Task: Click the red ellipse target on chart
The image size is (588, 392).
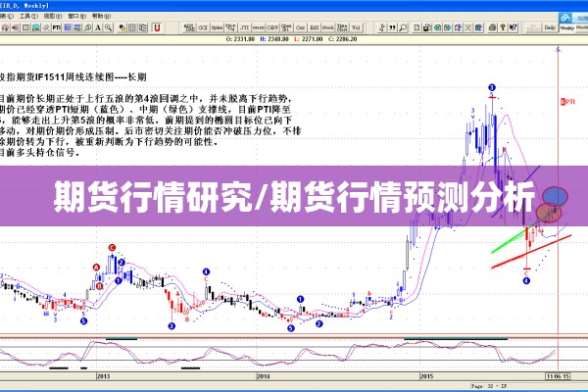Action: click(549, 213)
